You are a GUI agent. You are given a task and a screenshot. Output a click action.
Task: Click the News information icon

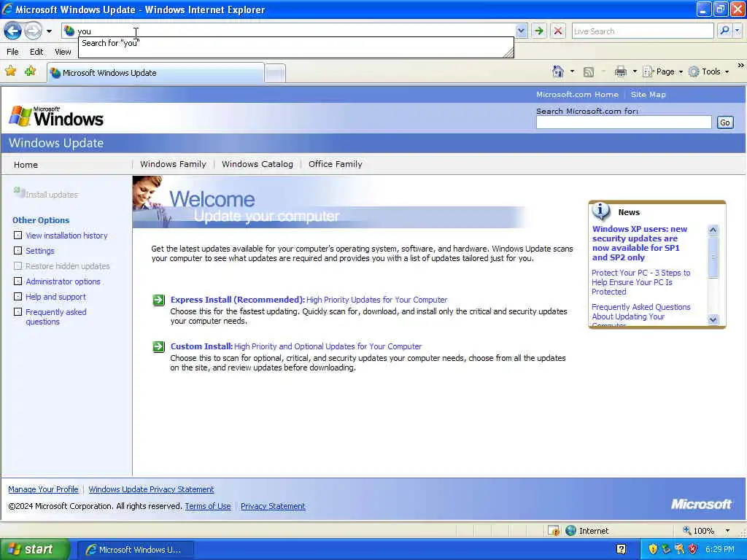601,211
